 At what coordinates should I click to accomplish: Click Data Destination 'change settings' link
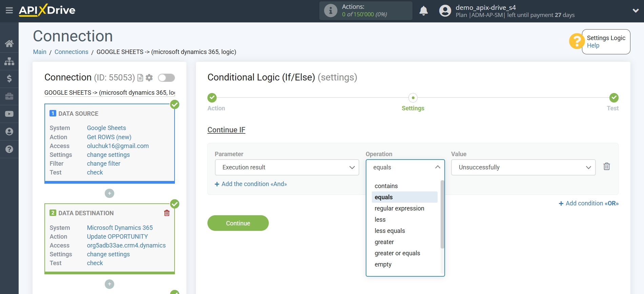pos(108,254)
